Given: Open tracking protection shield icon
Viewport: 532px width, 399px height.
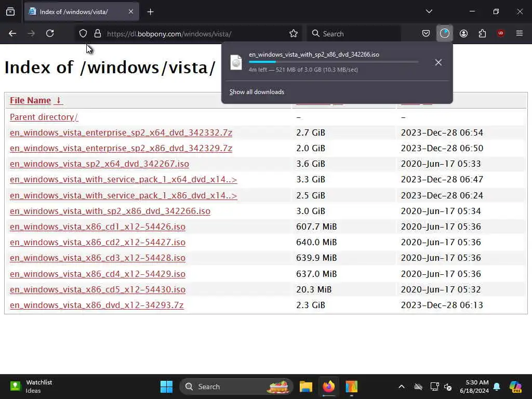Looking at the screenshot, I should click(x=83, y=34).
